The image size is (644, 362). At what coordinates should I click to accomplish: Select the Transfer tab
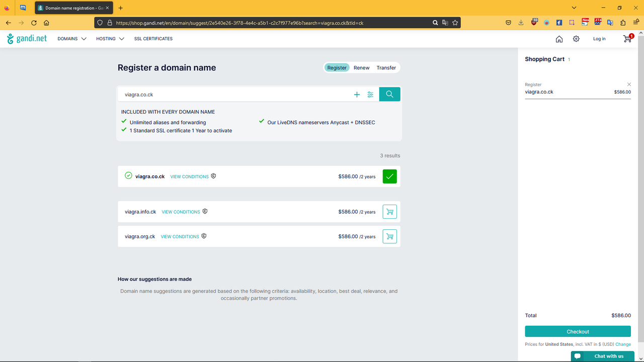click(386, 68)
